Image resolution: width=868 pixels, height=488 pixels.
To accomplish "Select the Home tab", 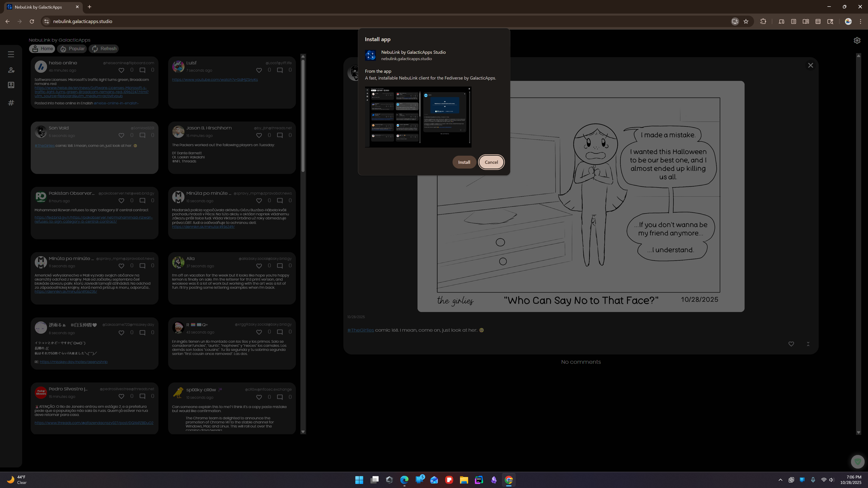I will coord(42,49).
